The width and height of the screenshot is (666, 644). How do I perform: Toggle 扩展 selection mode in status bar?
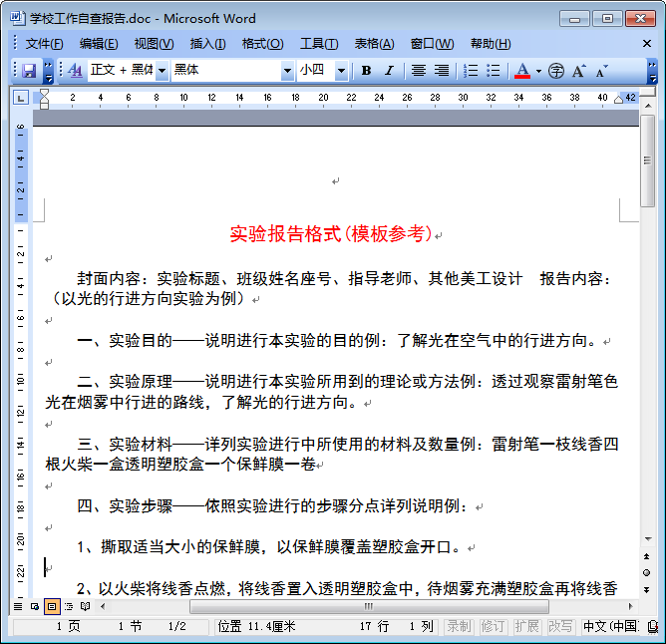point(526,626)
